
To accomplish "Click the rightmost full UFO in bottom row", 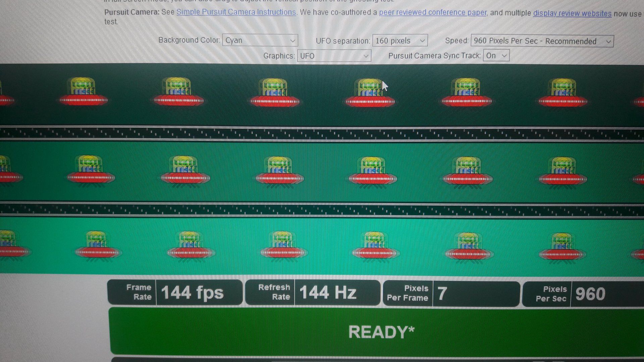I will pyautogui.click(x=562, y=247).
